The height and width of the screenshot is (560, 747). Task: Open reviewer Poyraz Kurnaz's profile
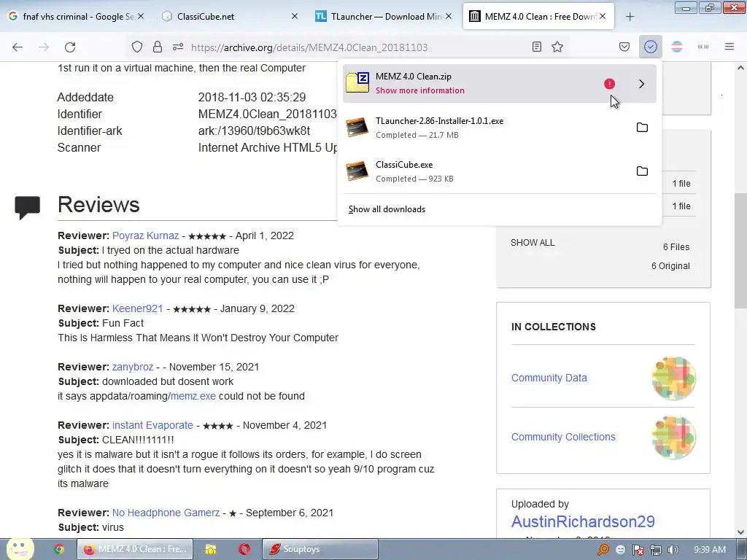coord(145,236)
